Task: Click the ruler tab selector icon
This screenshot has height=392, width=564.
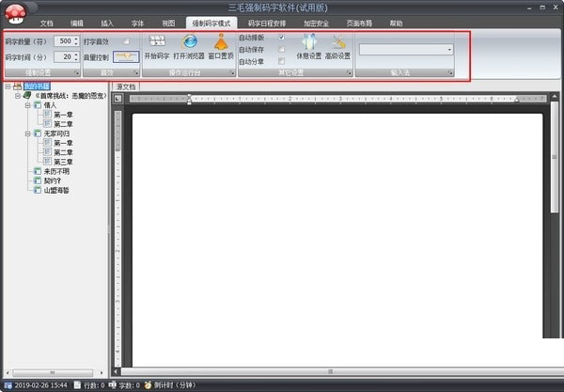Action: pyautogui.click(x=119, y=99)
